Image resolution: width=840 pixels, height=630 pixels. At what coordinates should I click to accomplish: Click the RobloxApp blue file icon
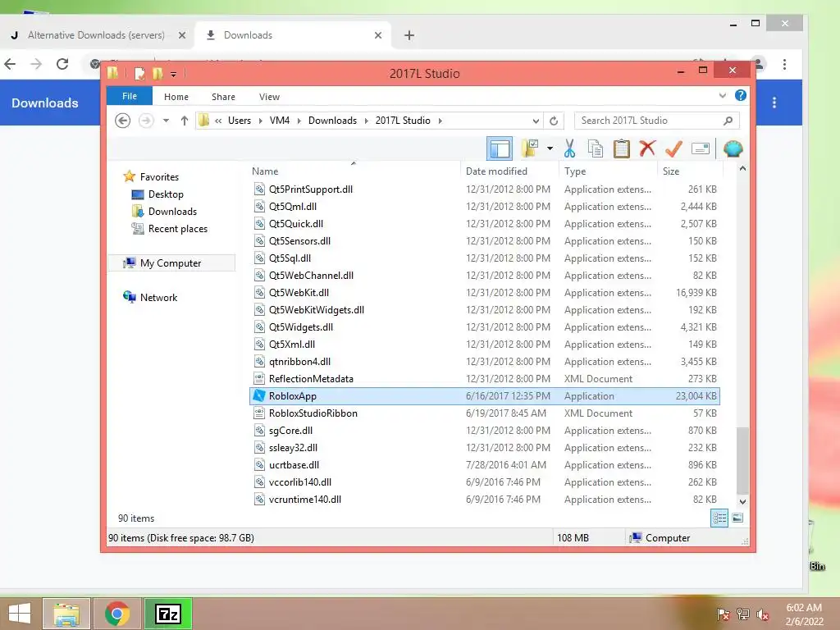click(x=259, y=396)
